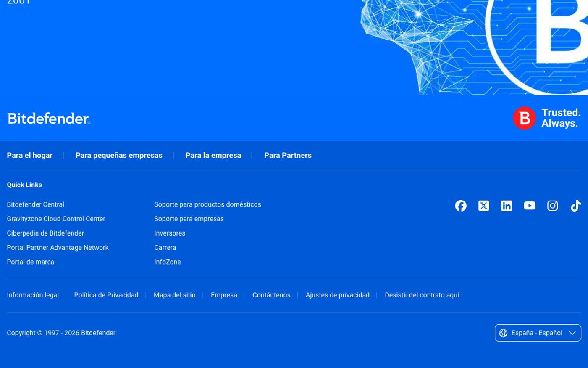Click the Bitdefender footer logo
Viewport: 588px width, 368px height.
pyautogui.click(x=49, y=118)
